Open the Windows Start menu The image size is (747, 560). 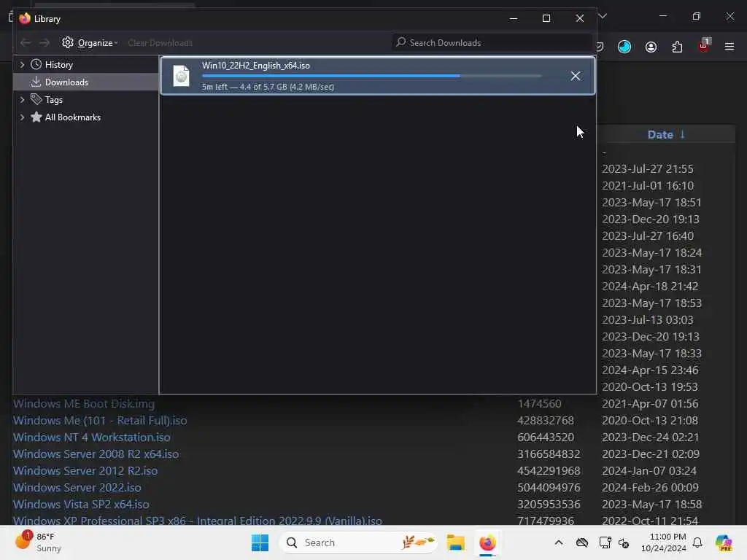click(260, 542)
